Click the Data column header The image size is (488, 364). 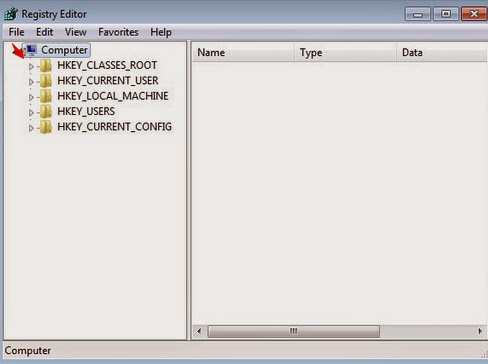tap(442, 52)
